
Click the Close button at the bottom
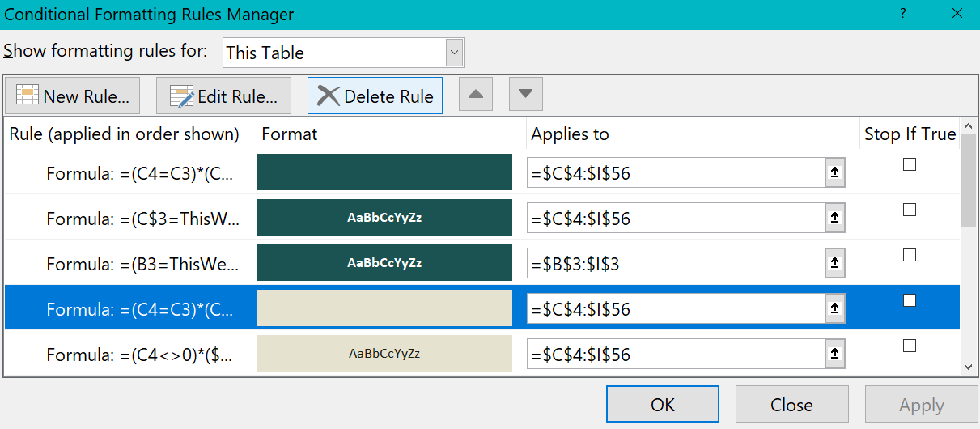791,405
